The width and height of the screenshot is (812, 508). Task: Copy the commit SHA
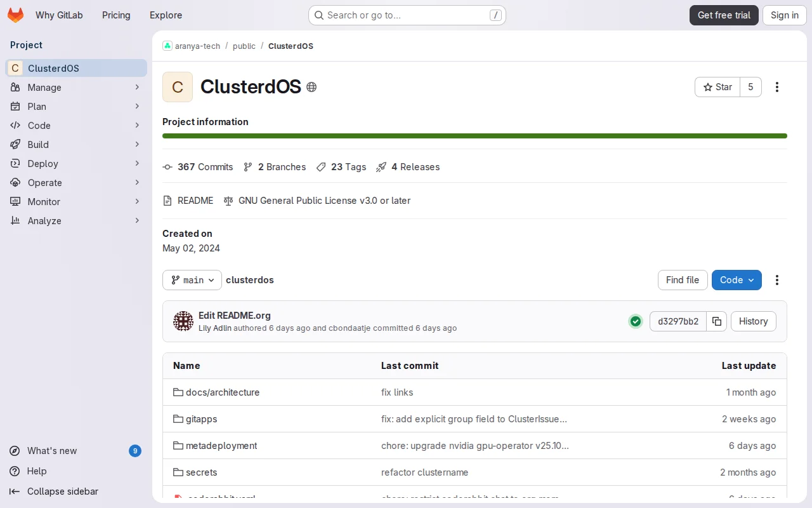[x=717, y=321]
